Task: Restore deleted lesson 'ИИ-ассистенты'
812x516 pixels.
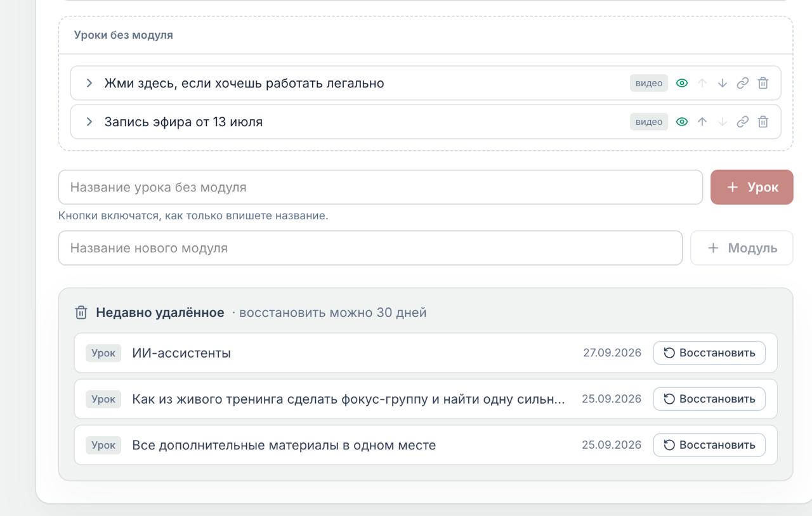Action: [x=709, y=353]
